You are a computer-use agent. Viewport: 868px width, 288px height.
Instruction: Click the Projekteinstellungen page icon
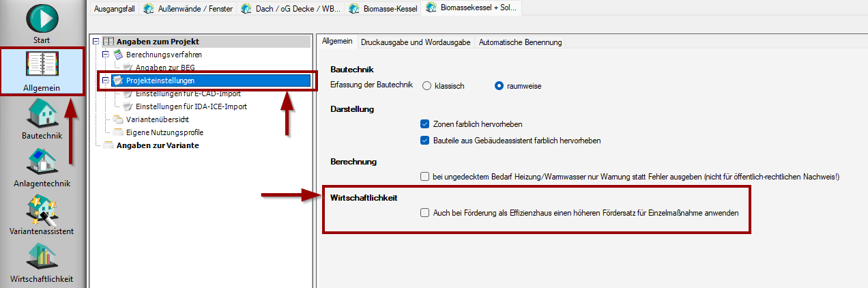pos(118,81)
